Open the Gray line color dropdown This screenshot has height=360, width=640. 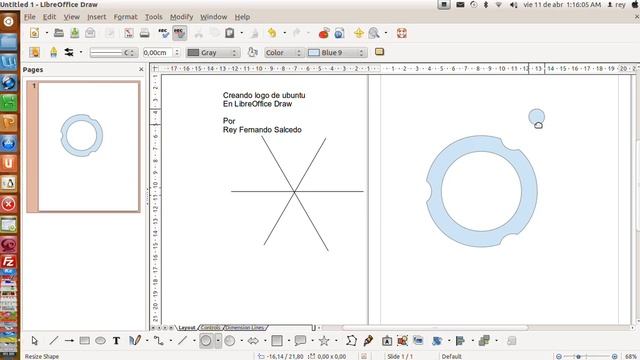213,53
